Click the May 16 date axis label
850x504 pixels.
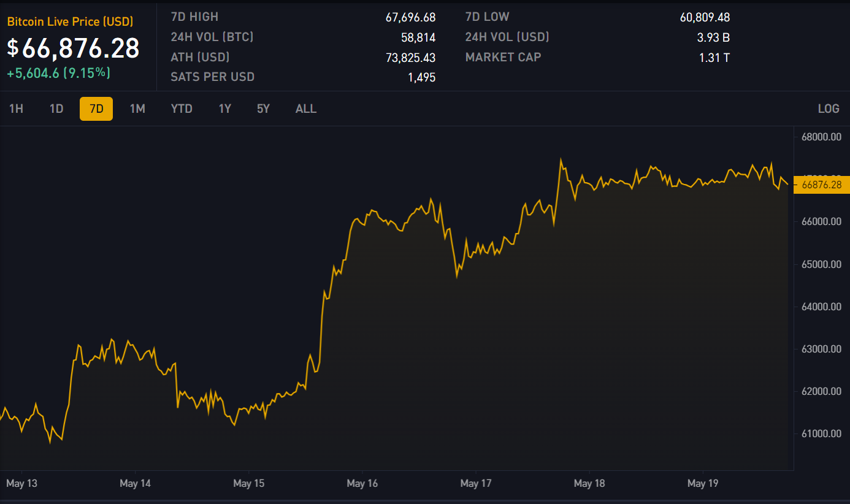(x=362, y=483)
